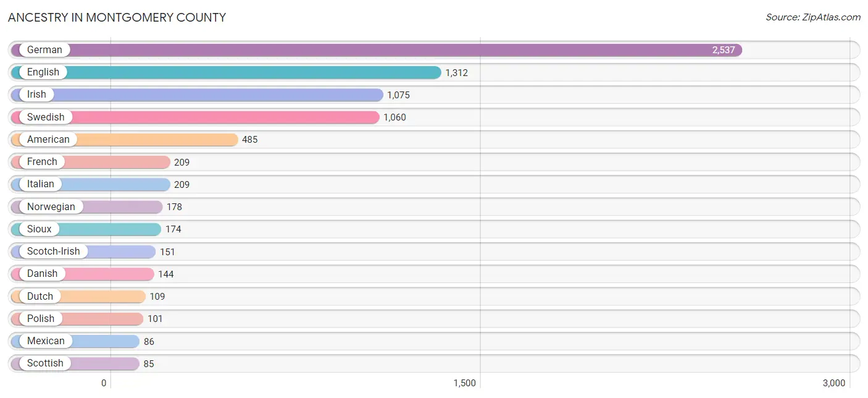
Task: Select the Scotch-Irish label
Action: coord(54,252)
